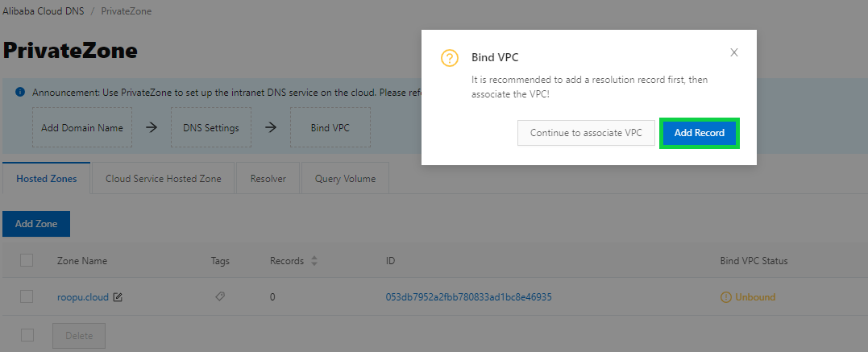868x352 pixels.
Task: Open the Query Volume tab
Action: point(345,179)
